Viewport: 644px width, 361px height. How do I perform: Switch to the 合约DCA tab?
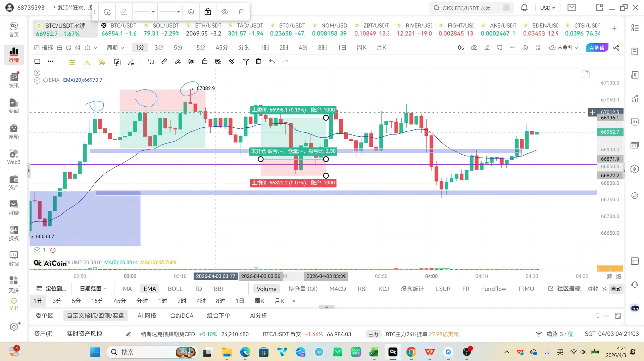click(x=182, y=316)
